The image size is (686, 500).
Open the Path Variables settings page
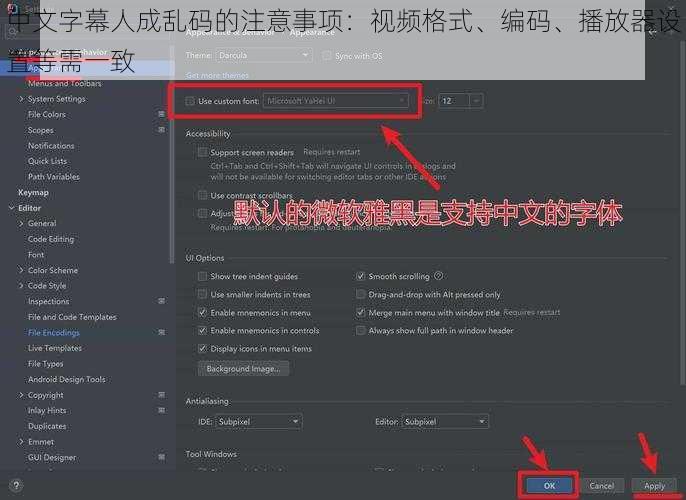[54, 177]
